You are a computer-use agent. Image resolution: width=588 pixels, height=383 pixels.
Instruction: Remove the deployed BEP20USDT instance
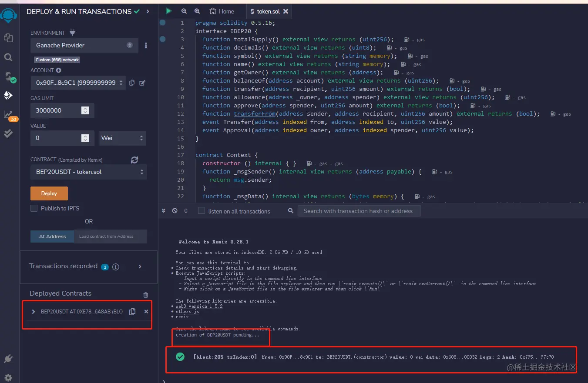146,312
